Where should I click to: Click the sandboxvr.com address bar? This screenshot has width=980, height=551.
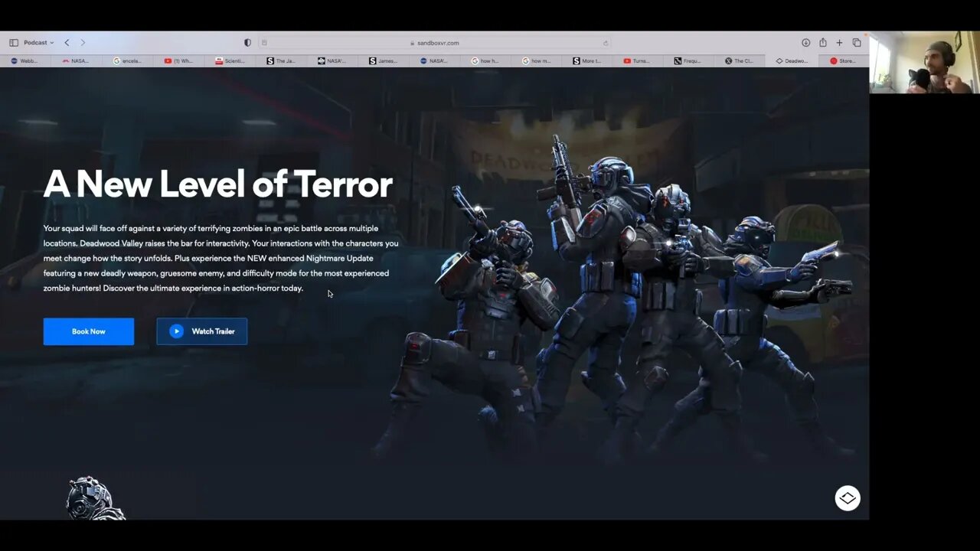click(x=434, y=43)
